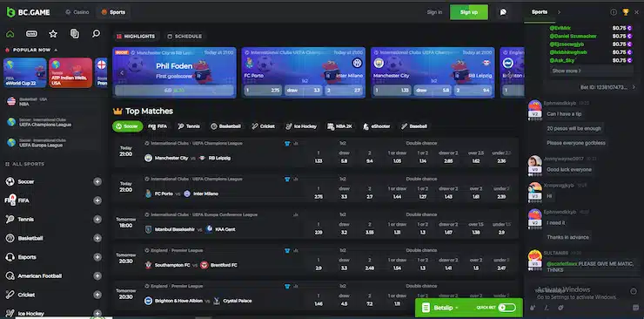Open Southampton FC vs Brentford FC match
This screenshot has height=319, width=644.
191,265
